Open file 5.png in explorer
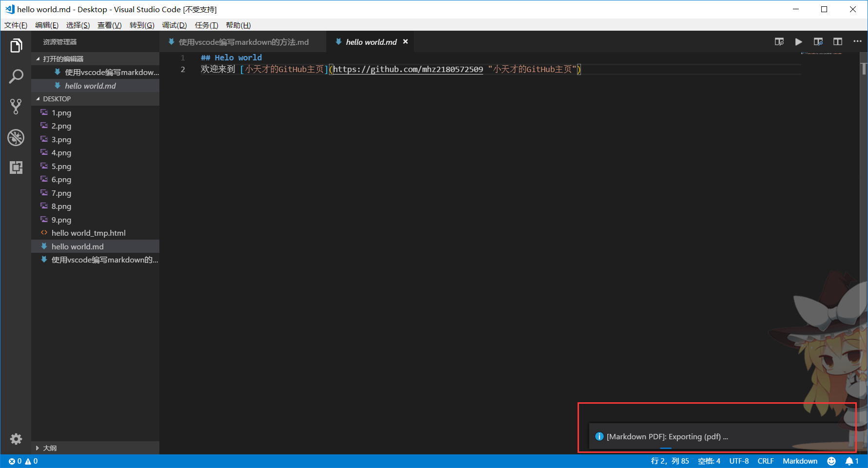Screen dimensions: 868x468 pos(96,166)
